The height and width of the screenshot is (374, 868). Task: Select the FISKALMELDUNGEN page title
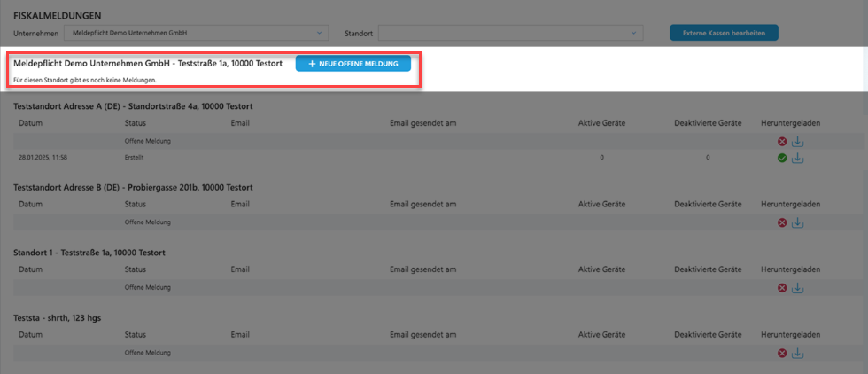coord(58,16)
